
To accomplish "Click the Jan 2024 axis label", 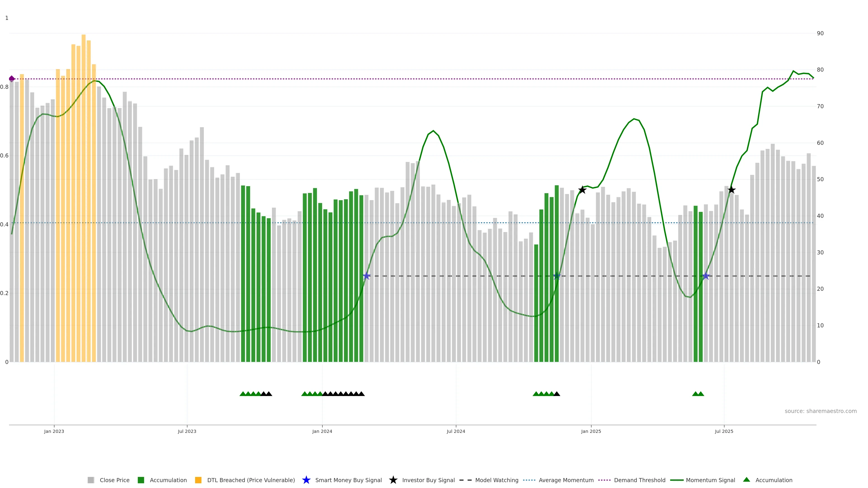I will (x=322, y=431).
